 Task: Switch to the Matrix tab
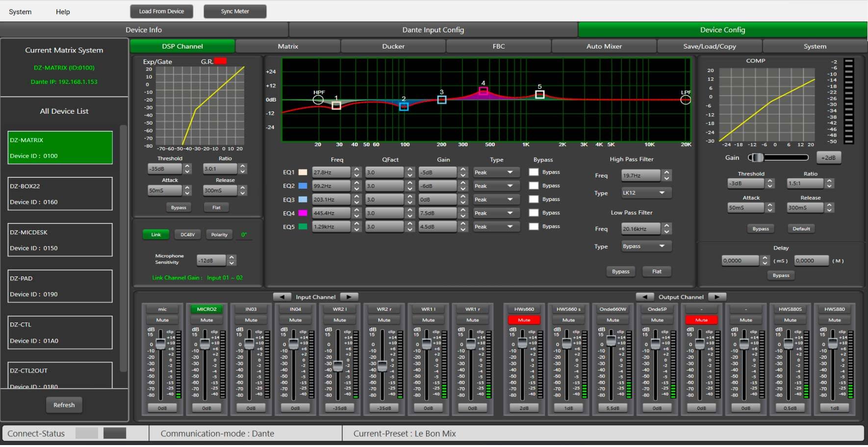click(288, 47)
